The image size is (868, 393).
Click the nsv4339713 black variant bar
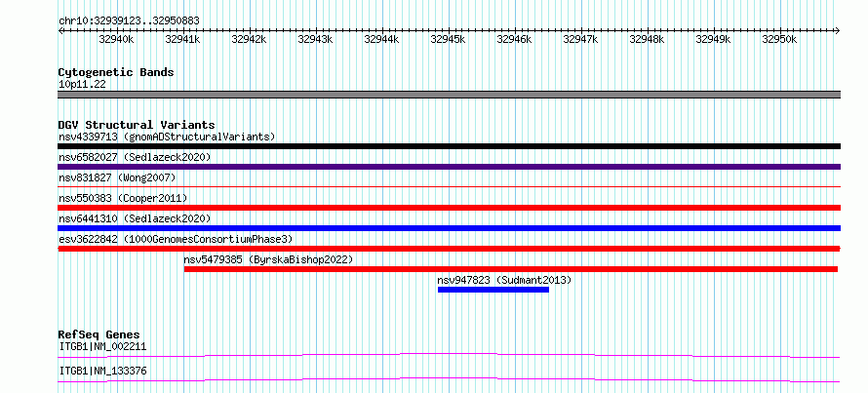[x=449, y=146]
